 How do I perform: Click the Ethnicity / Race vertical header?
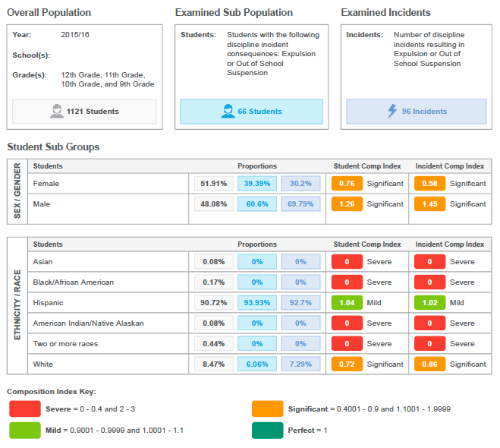[x=17, y=305]
